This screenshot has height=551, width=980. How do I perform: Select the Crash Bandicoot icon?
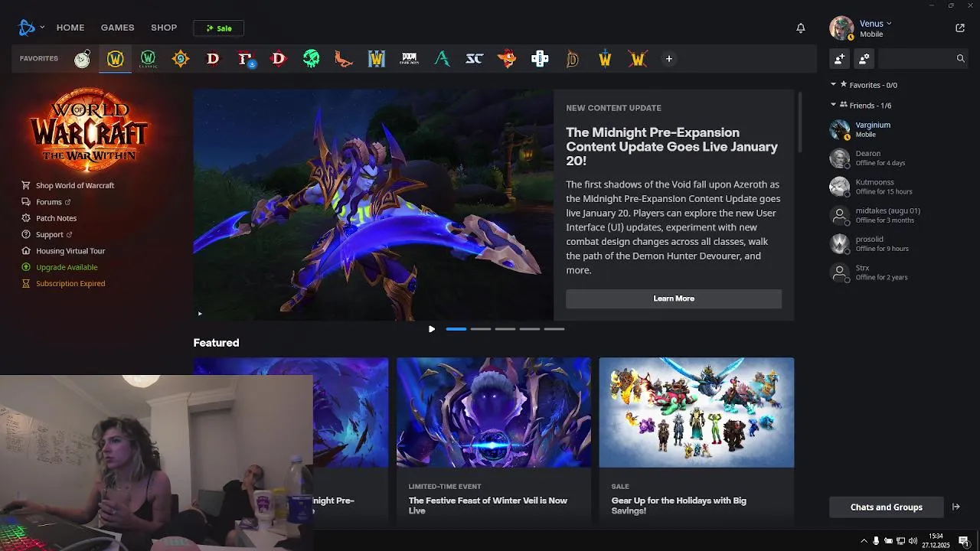tap(507, 59)
